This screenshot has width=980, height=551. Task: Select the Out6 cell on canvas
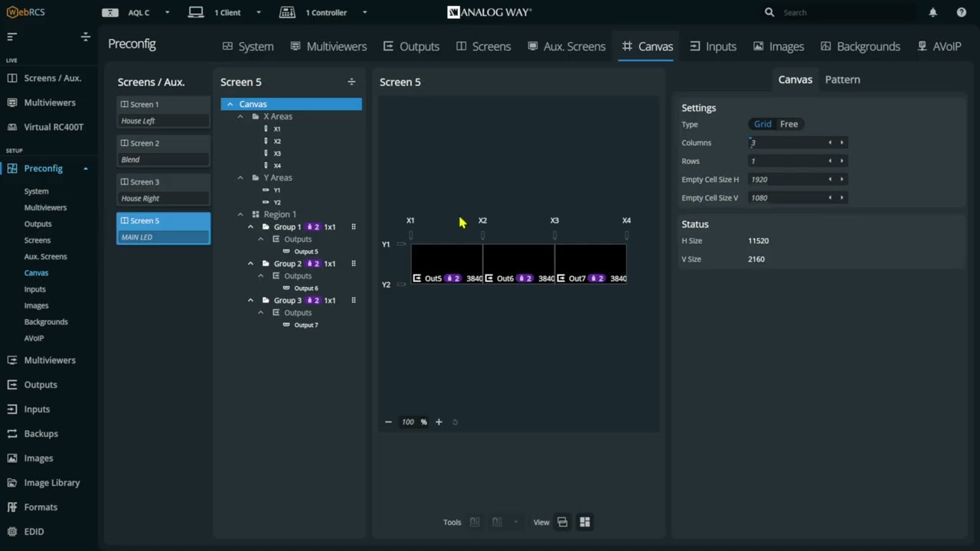coord(518,264)
